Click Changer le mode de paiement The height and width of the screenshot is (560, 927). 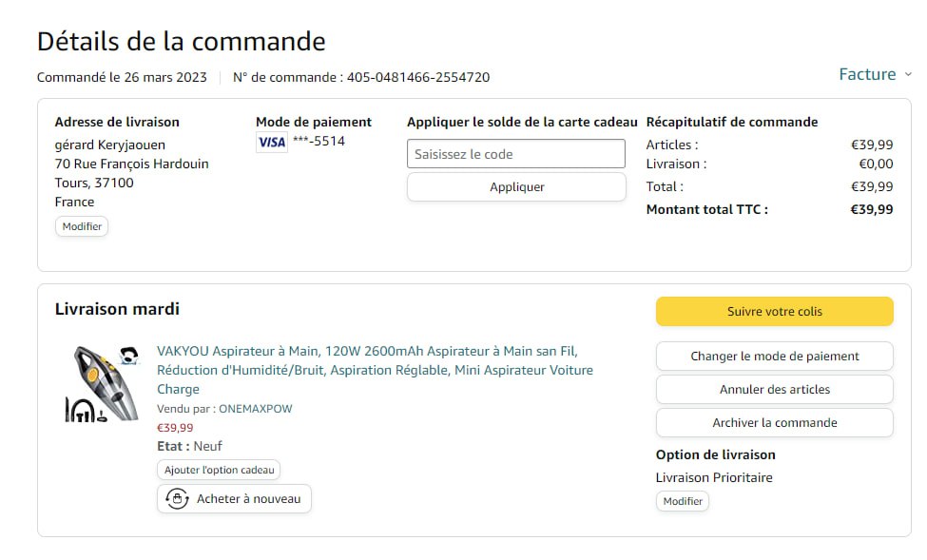coord(774,357)
